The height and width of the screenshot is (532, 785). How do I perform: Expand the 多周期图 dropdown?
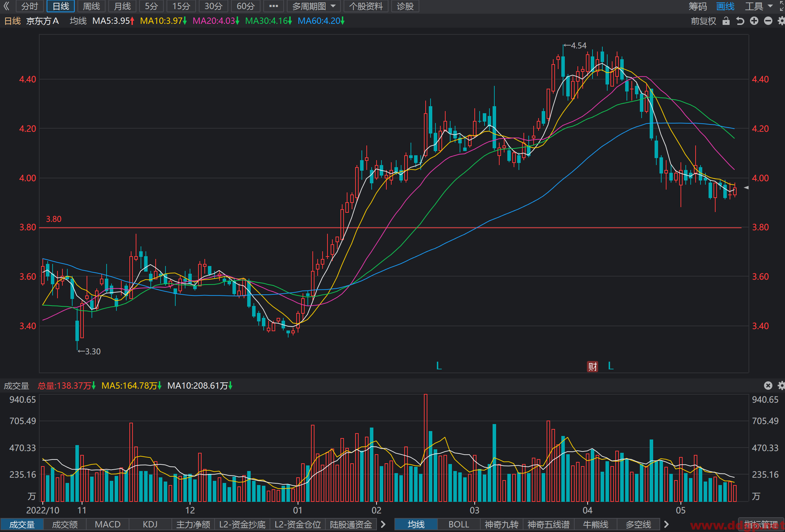[313, 6]
